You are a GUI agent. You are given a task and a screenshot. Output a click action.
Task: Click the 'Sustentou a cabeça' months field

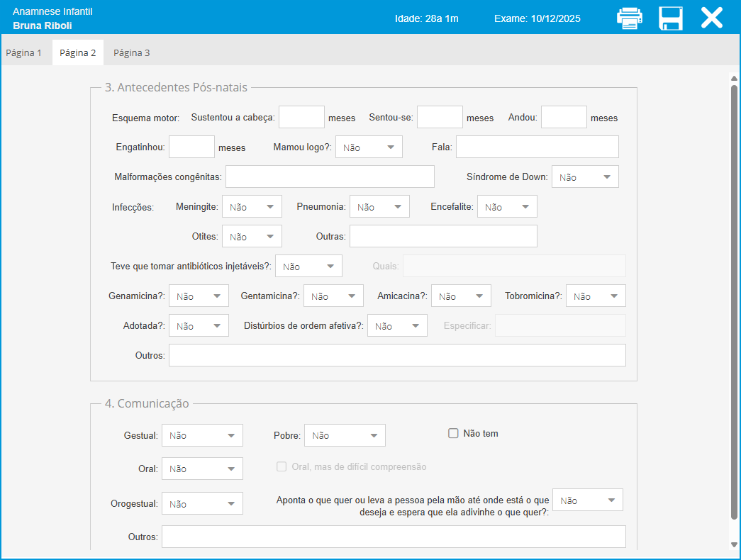pos(301,117)
